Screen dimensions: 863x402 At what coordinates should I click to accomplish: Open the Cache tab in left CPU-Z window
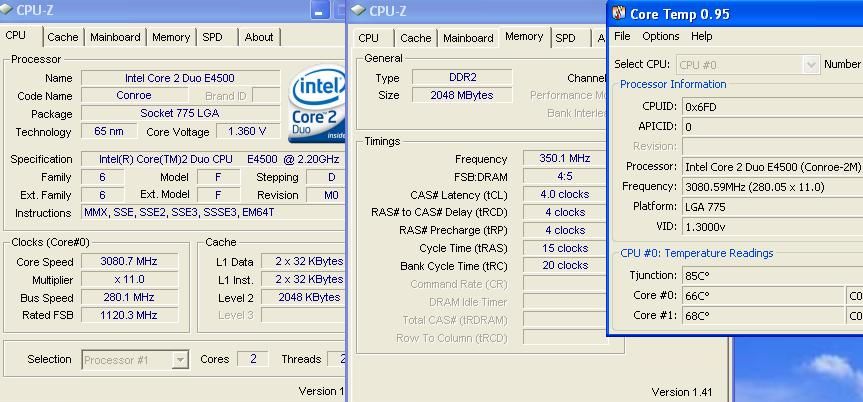coord(63,37)
